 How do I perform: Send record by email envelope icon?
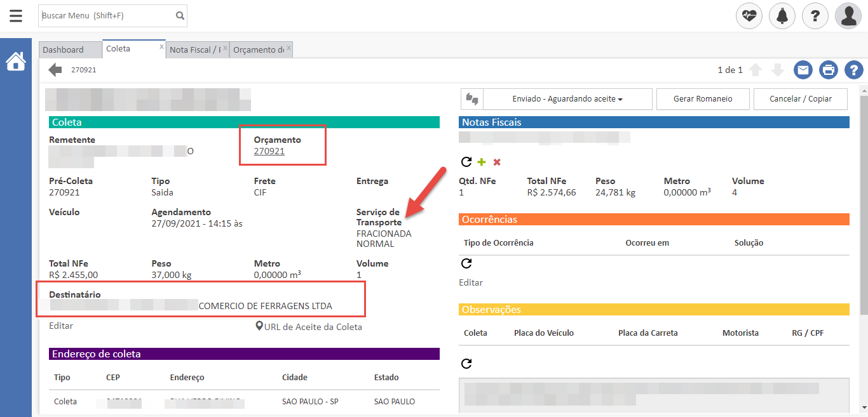click(x=803, y=70)
